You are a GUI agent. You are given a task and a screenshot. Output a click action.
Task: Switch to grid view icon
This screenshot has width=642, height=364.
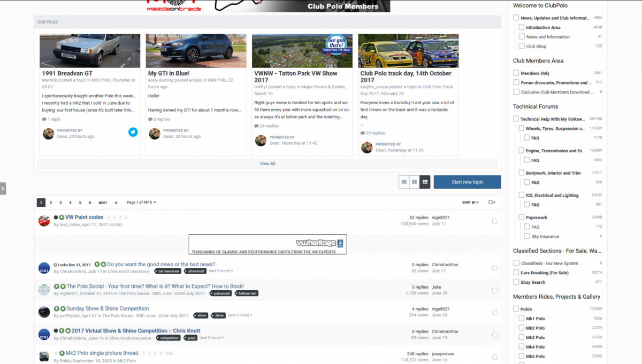[414, 182]
